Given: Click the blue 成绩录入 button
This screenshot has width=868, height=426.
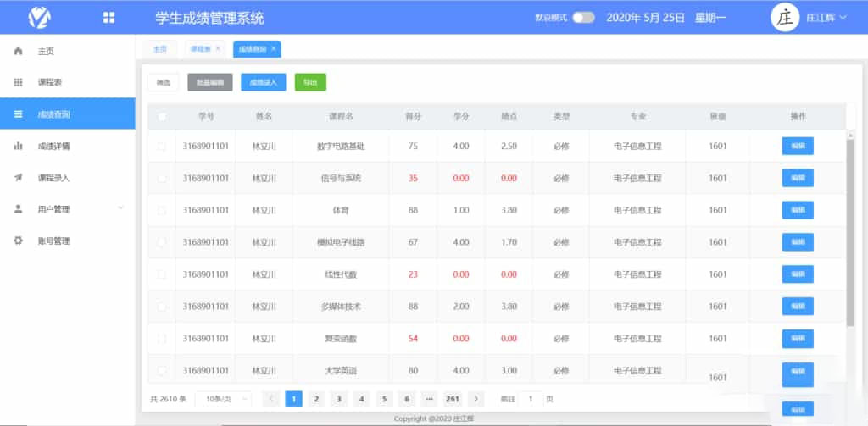Looking at the screenshot, I should (x=264, y=82).
